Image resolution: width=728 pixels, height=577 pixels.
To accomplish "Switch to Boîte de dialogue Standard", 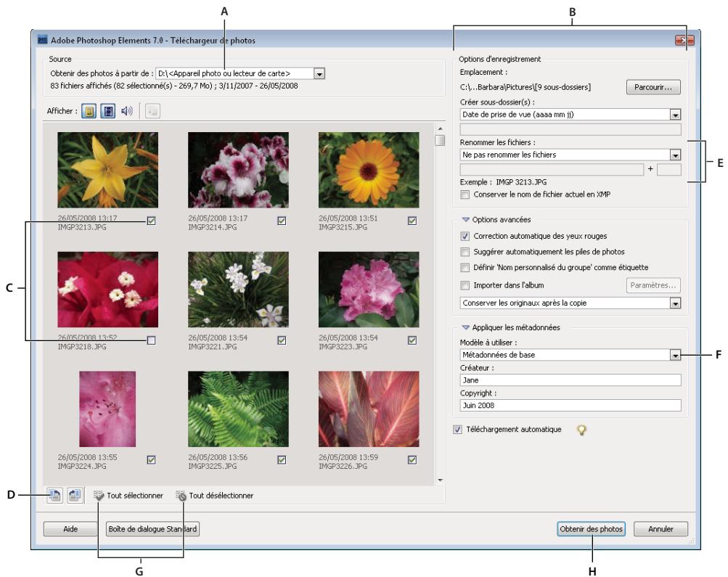I will [x=152, y=529].
